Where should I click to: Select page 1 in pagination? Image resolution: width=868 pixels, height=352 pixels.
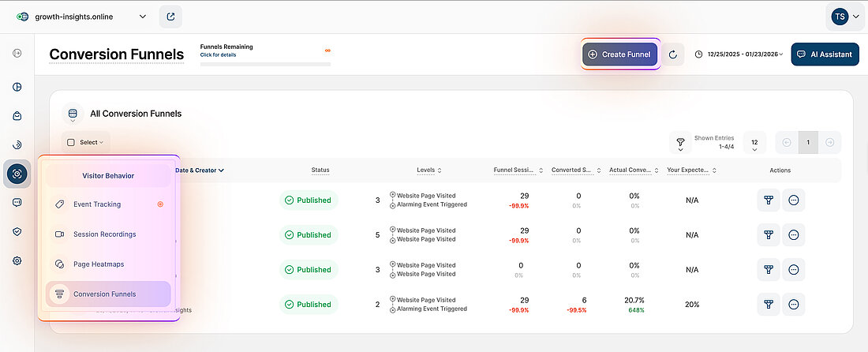tap(808, 142)
